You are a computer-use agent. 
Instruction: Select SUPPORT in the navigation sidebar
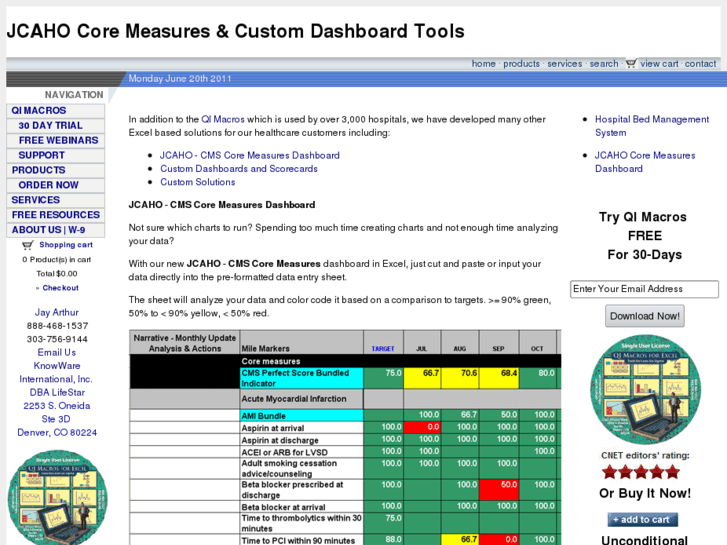point(56,155)
